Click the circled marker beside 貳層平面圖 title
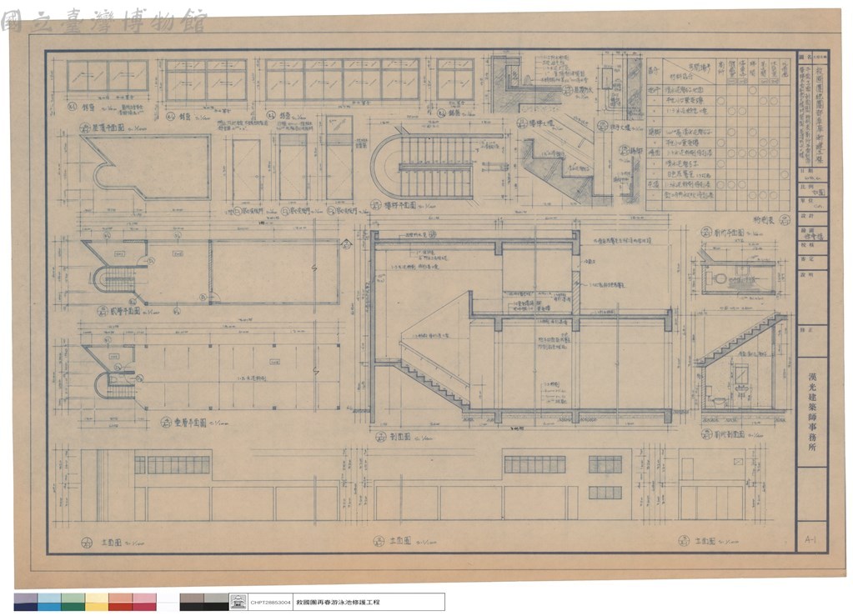Image resolution: width=853 pixels, height=616 pixels. (x=102, y=311)
